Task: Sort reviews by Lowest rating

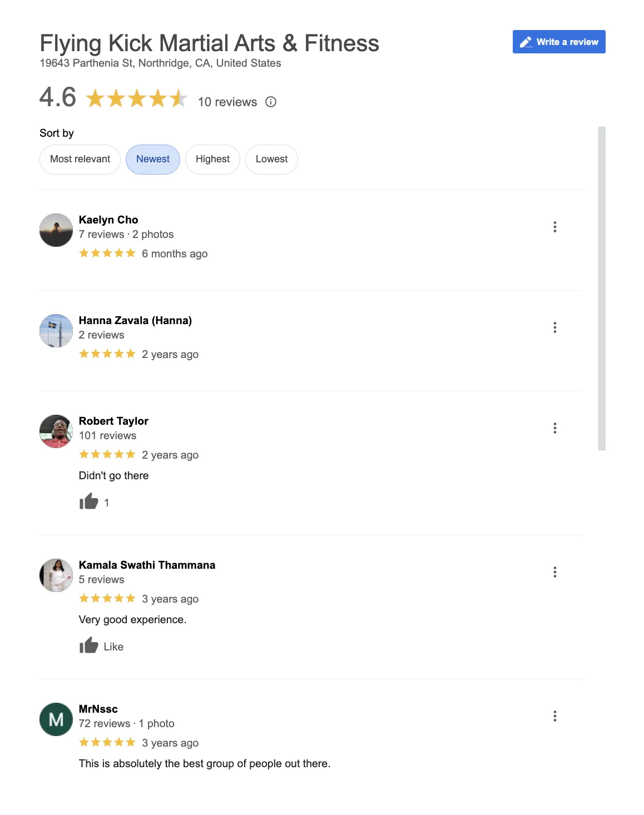Action: [x=271, y=160]
